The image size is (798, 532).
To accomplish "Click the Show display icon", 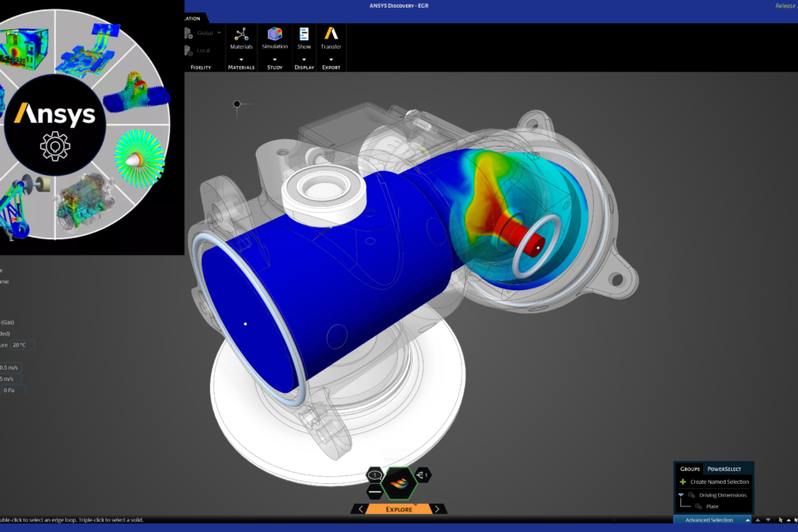I will pyautogui.click(x=304, y=34).
